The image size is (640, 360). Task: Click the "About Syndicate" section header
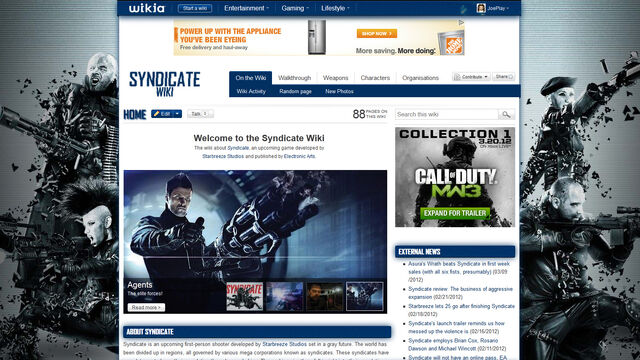(x=257, y=332)
